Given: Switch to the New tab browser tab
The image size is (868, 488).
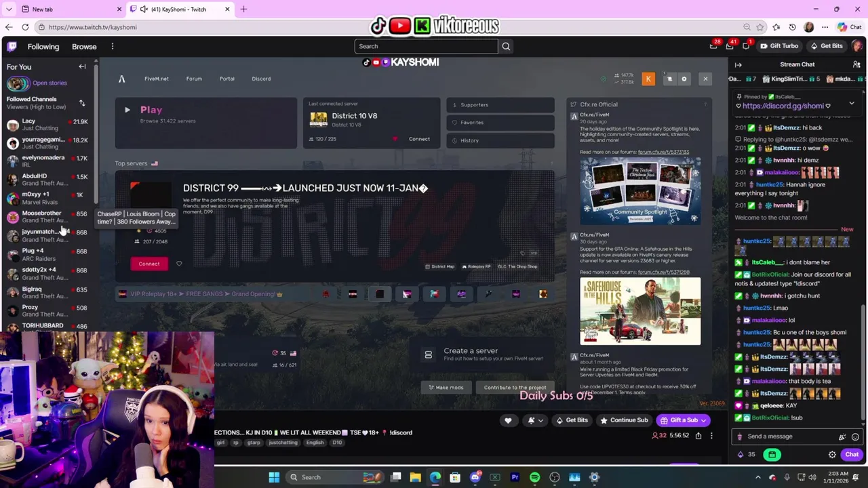Looking at the screenshot, I should coord(64,9).
